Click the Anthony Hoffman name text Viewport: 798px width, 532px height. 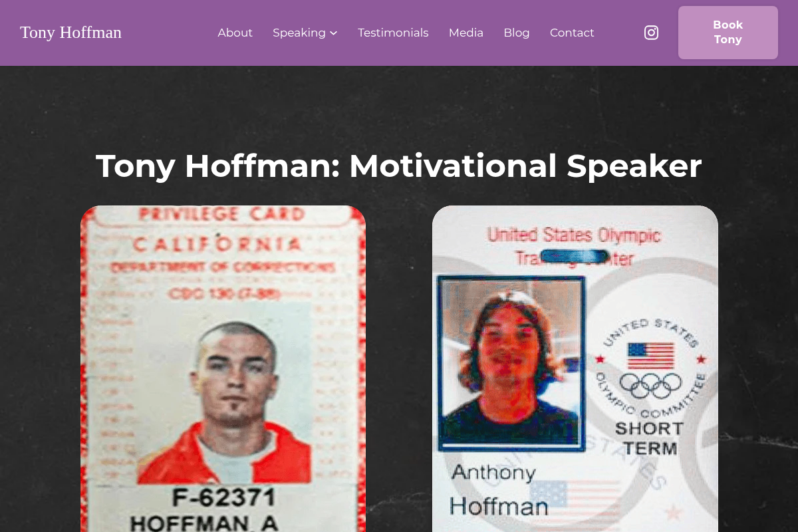pyautogui.click(x=499, y=490)
